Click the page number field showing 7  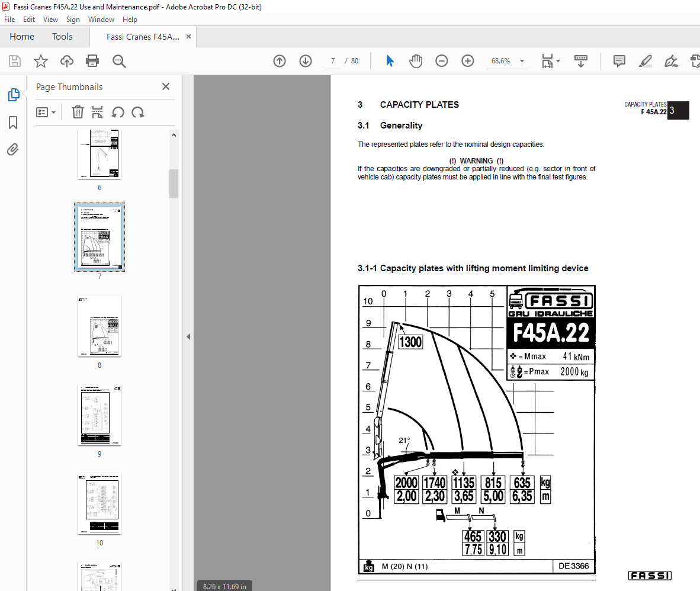(333, 61)
